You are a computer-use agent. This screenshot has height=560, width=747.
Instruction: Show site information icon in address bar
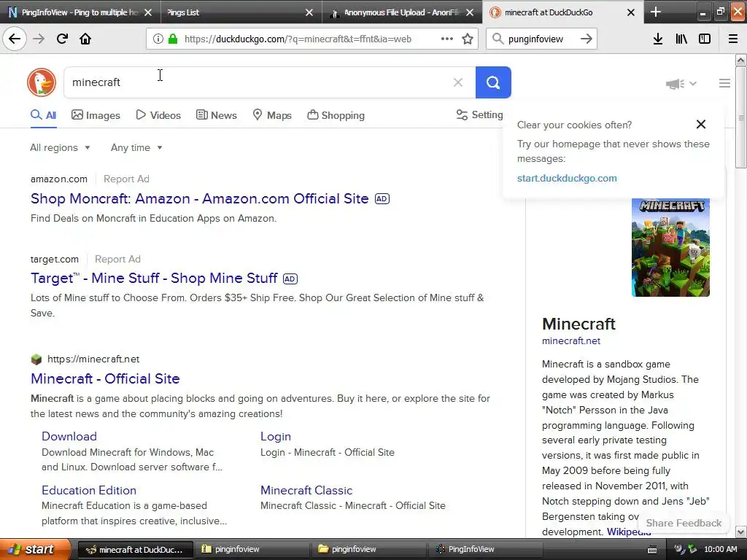(x=158, y=39)
